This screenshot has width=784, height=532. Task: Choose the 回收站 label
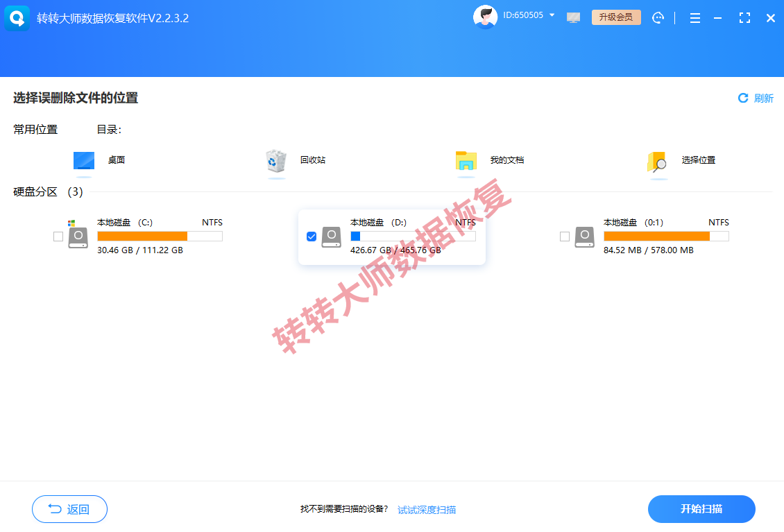pyautogui.click(x=312, y=160)
